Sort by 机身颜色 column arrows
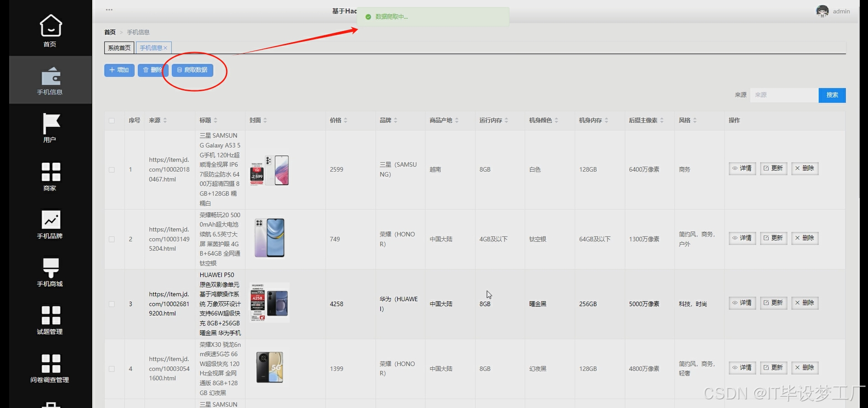This screenshot has height=408, width=868. point(556,120)
